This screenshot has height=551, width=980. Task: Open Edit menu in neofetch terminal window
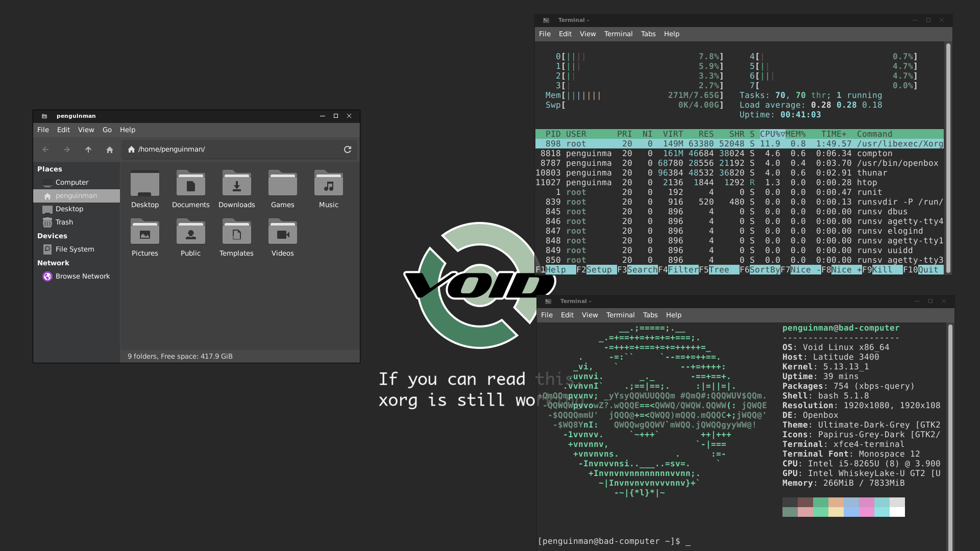coord(567,315)
